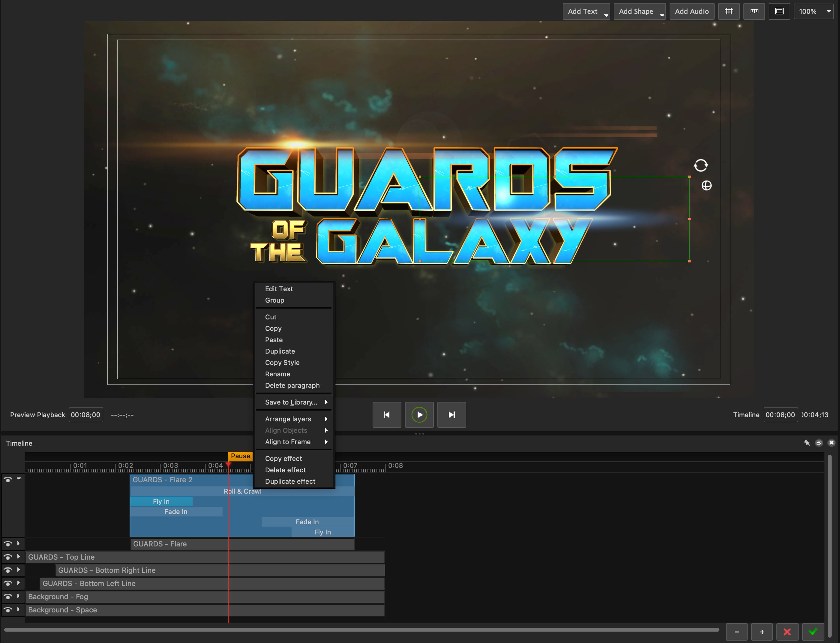Click the Timeline timecode field
This screenshot has height=643, width=840.
coord(780,415)
